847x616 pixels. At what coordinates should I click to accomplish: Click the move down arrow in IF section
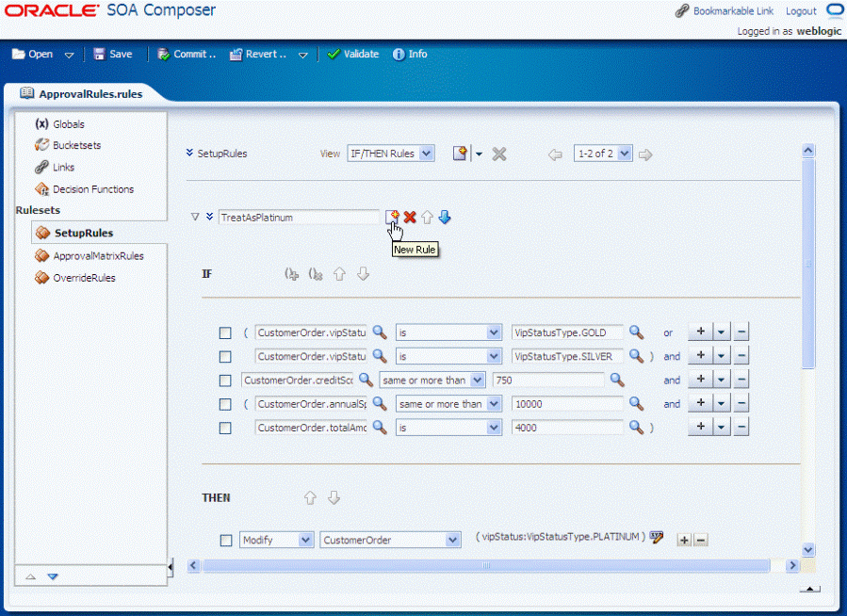click(363, 274)
